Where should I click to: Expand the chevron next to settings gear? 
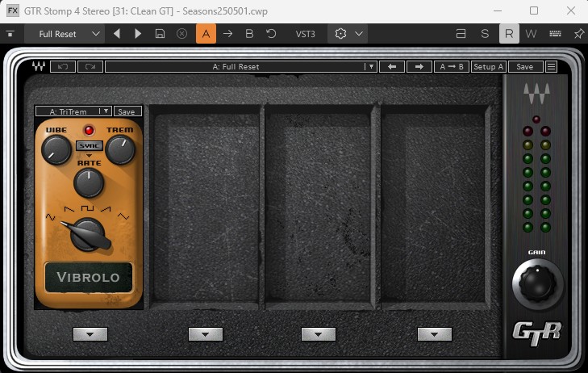[359, 34]
